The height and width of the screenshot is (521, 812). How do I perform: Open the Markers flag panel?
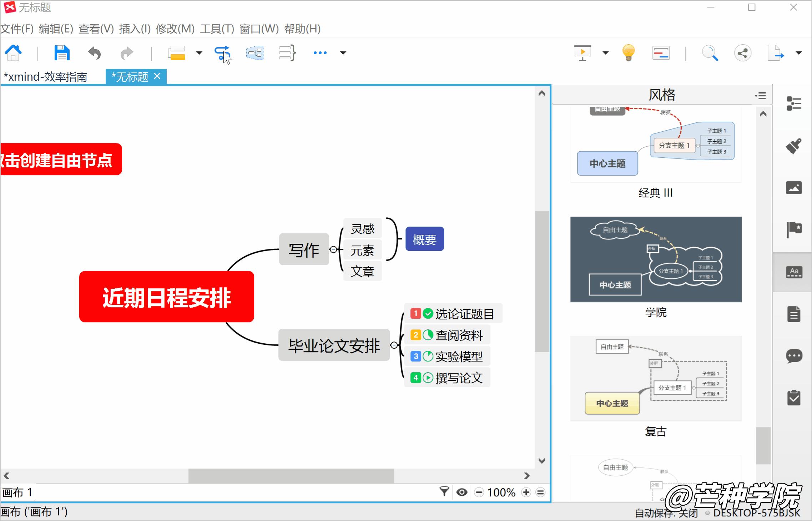(794, 229)
